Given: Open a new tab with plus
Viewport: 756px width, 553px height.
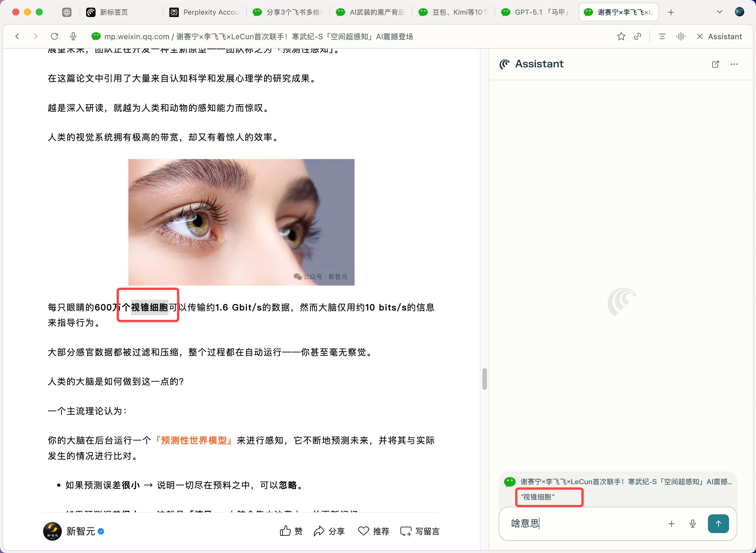Looking at the screenshot, I should [x=671, y=12].
